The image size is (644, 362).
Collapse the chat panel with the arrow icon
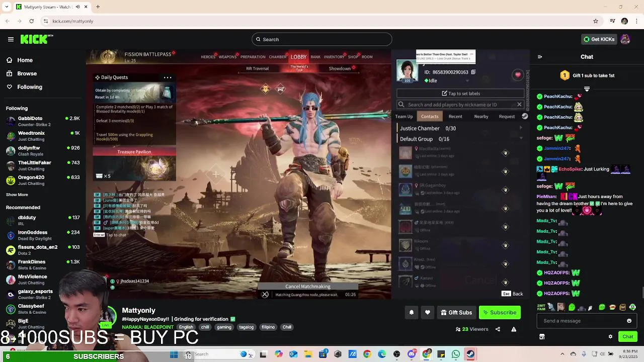pyautogui.click(x=540, y=57)
